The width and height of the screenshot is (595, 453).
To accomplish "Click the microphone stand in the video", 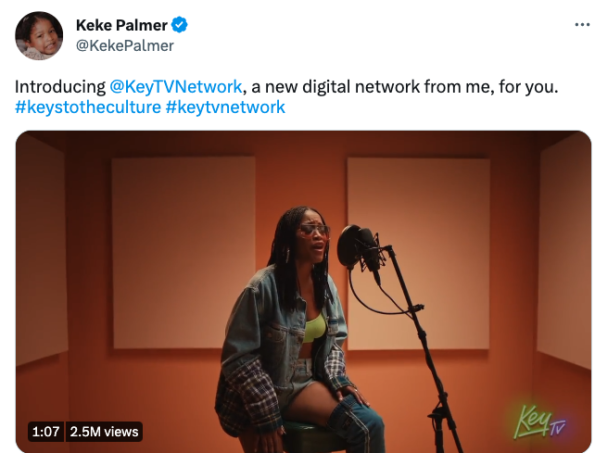I will click(x=425, y=349).
